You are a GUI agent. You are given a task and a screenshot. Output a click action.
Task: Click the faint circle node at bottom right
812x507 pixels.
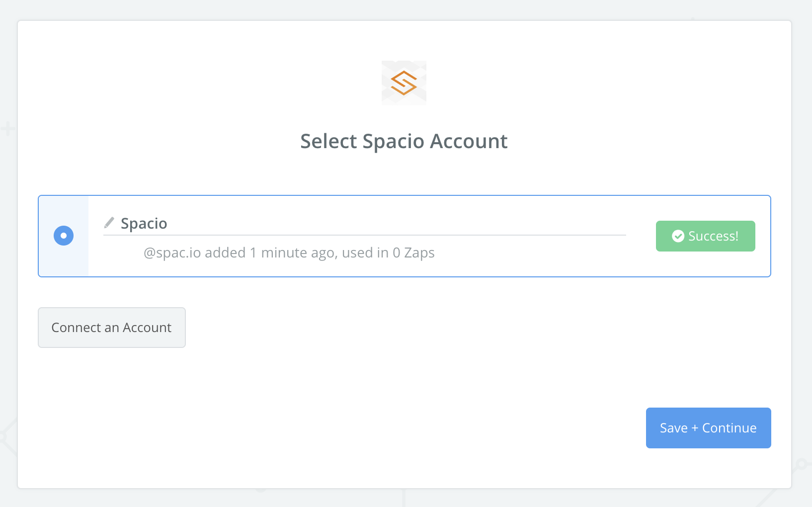coord(801,465)
